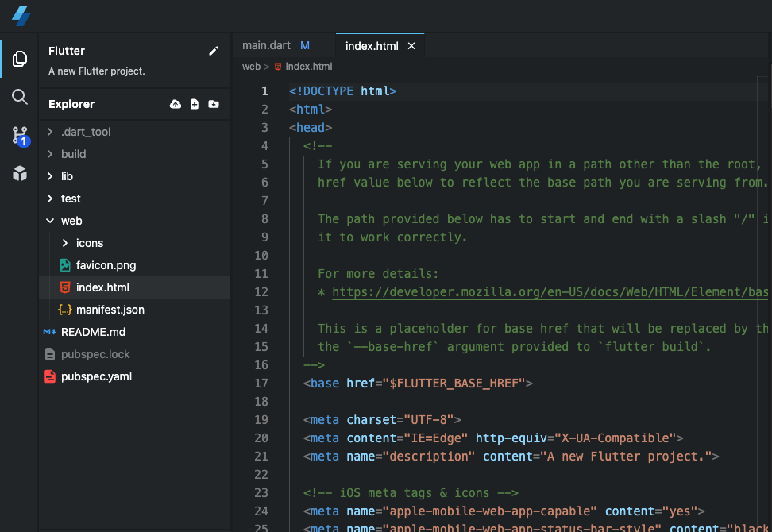The width and height of the screenshot is (772, 532).
Task: Click the favicon.png image file icon
Action: pyautogui.click(x=65, y=265)
